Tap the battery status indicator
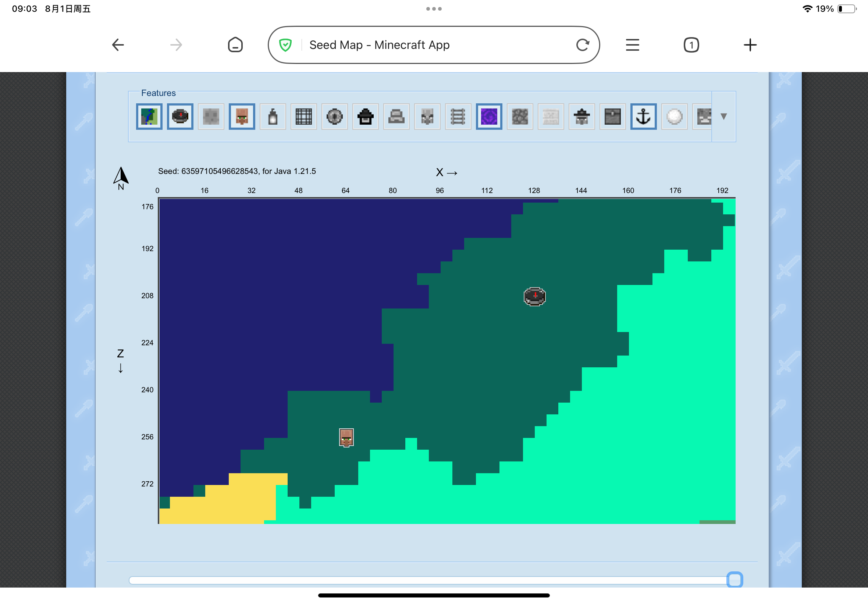 click(x=847, y=9)
